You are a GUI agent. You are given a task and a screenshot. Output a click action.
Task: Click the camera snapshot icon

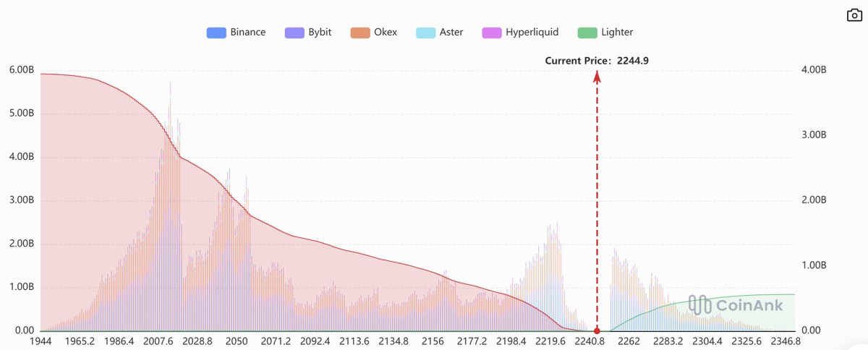[x=855, y=14]
